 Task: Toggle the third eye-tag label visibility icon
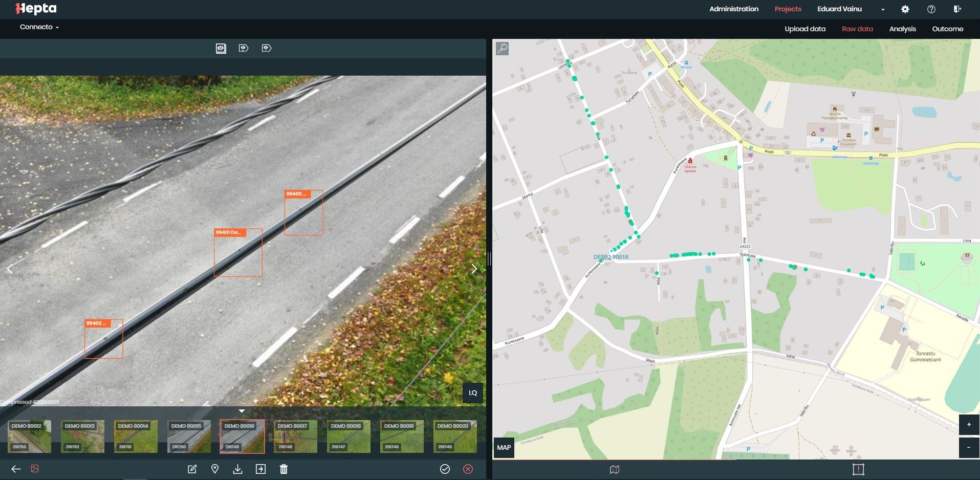pyautogui.click(x=266, y=48)
